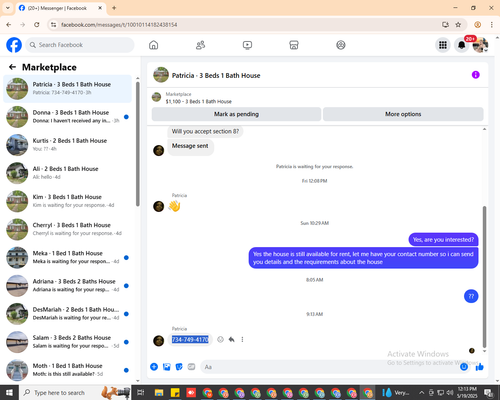
Task: Open Meka - 1 Bed 1 Bath House chat
Action: [67, 257]
